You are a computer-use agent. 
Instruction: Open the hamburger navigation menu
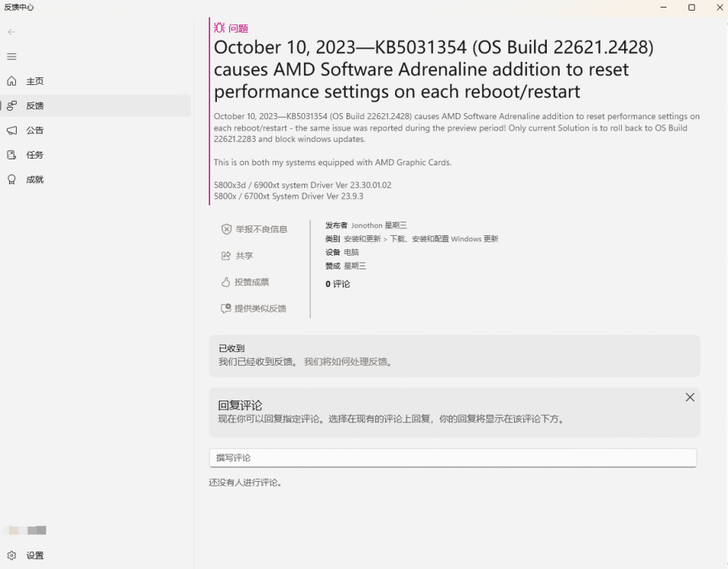(11, 57)
